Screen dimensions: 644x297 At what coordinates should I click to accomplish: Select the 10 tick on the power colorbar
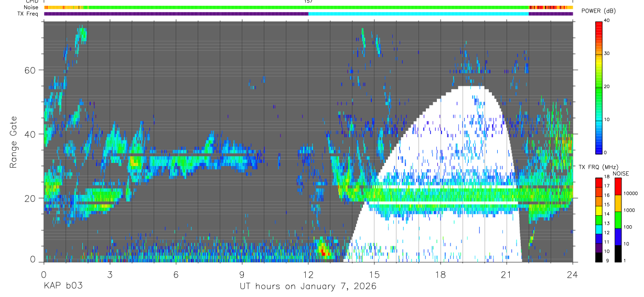point(606,119)
